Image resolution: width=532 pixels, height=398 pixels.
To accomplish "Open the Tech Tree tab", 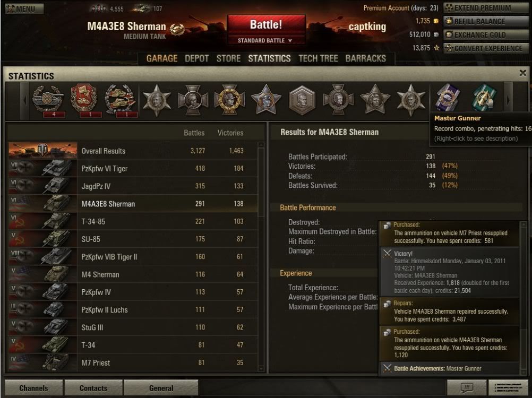I will (318, 59).
